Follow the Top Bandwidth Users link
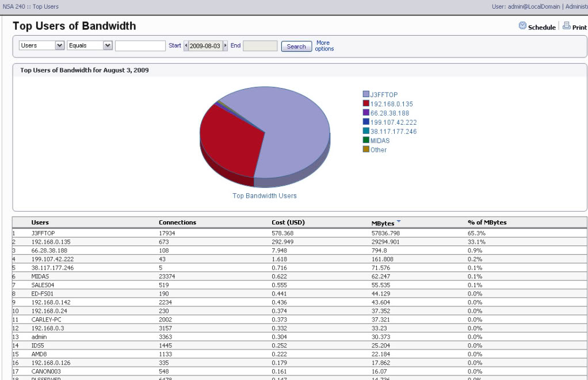 tap(265, 195)
